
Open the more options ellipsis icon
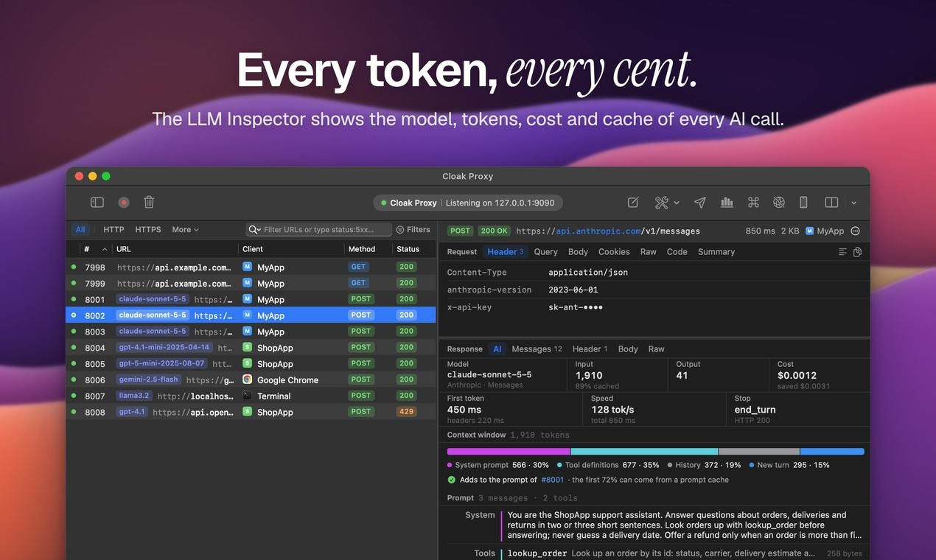pos(856,231)
